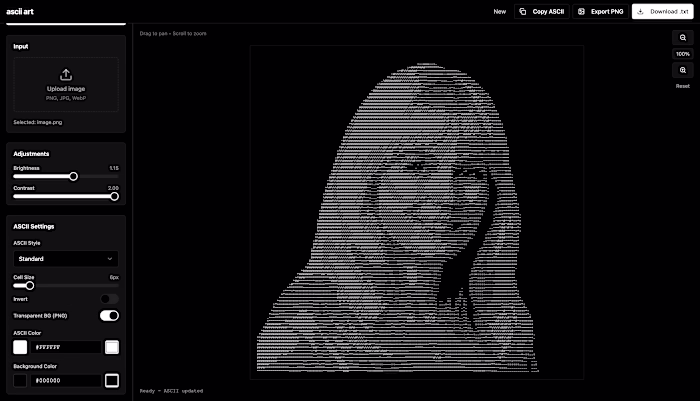Image resolution: width=700 pixels, height=401 pixels.
Task: Click the copy icon in Copy ASCII
Action: click(x=523, y=12)
